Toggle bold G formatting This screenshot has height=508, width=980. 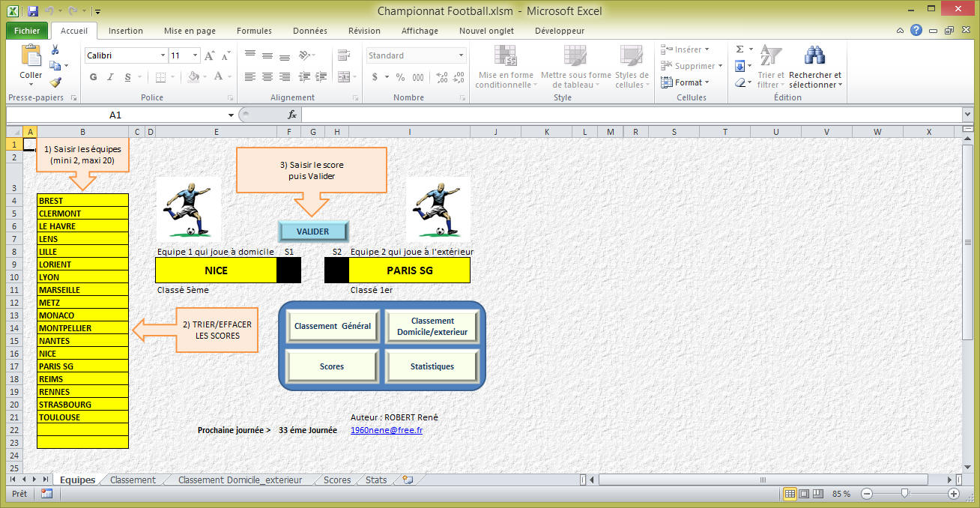94,77
